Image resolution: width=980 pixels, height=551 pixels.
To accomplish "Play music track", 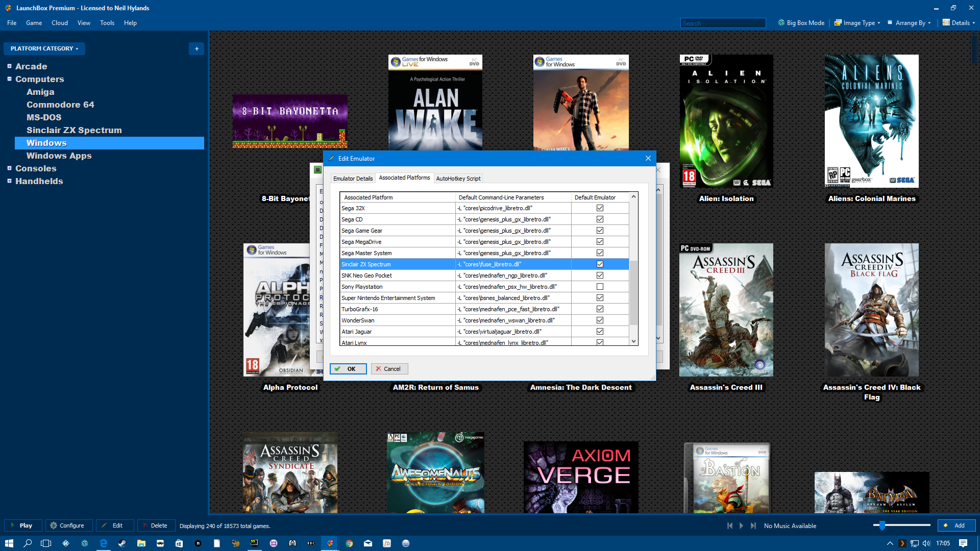I will click(x=742, y=525).
